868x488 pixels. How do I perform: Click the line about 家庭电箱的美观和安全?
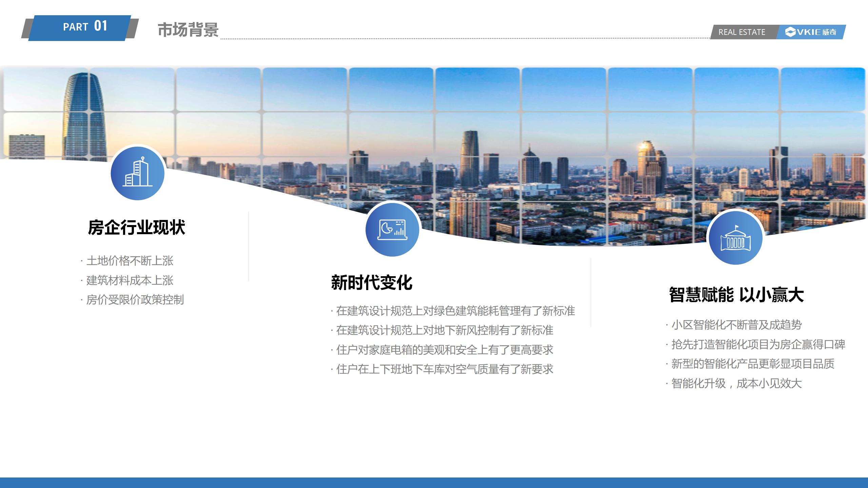(x=444, y=350)
